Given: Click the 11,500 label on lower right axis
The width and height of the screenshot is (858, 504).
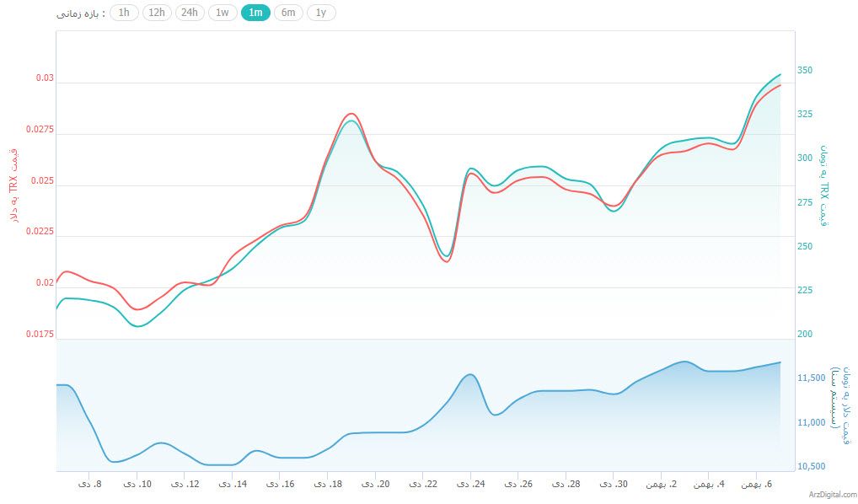Looking at the screenshot, I should tap(811, 378).
